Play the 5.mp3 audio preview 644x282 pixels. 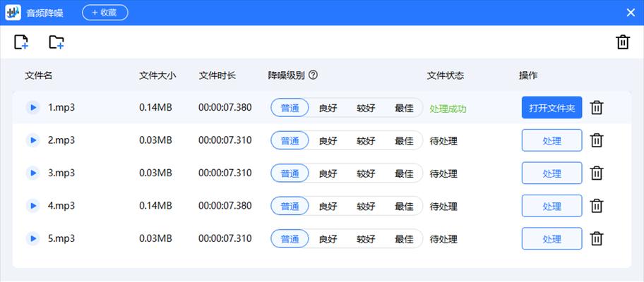pos(33,238)
